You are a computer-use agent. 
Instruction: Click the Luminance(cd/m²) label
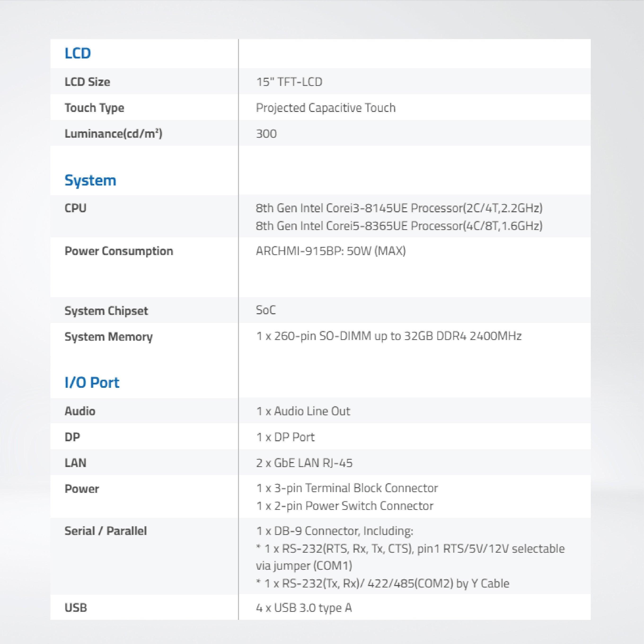tap(113, 134)
